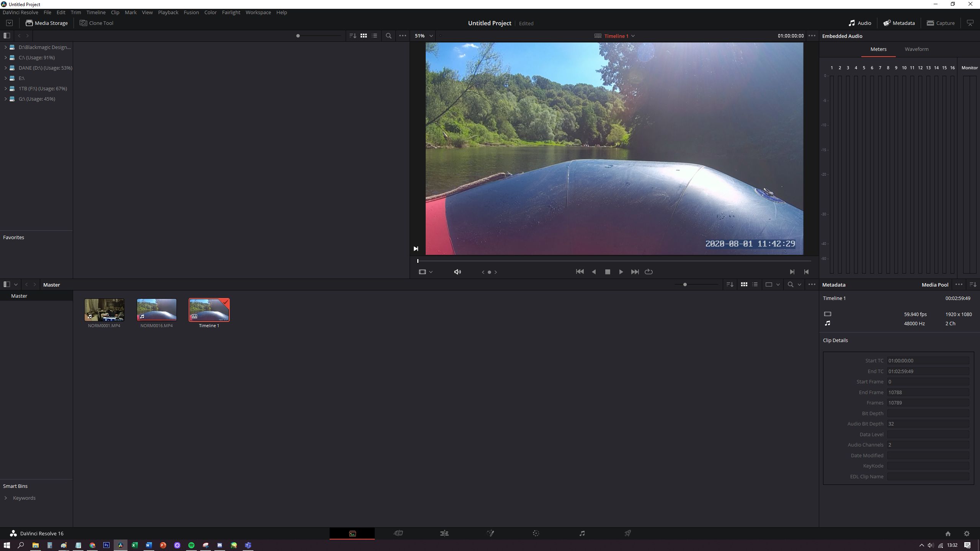980x551 pixels.
Task: Click the Clone Tool button
Action: [96, 23]
